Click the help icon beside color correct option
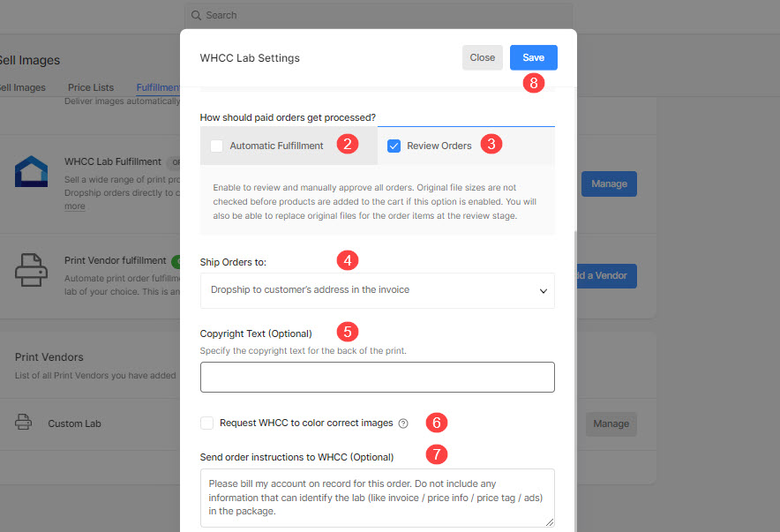 (403, 423)
